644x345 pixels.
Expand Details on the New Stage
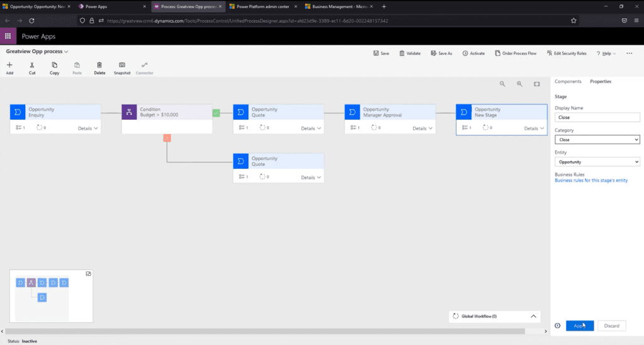pyautogui.click(x=534, y=128)
